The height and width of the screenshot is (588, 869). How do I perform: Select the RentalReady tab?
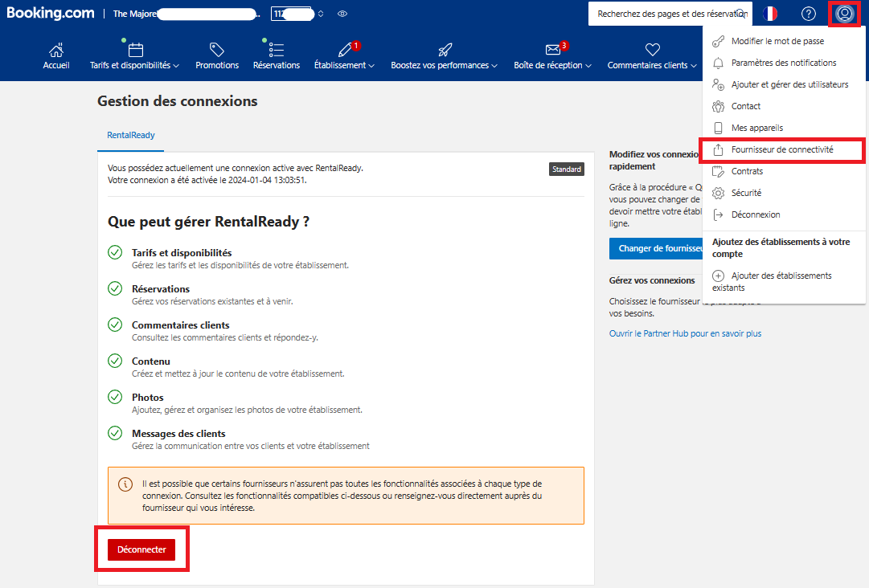point(131,135)
